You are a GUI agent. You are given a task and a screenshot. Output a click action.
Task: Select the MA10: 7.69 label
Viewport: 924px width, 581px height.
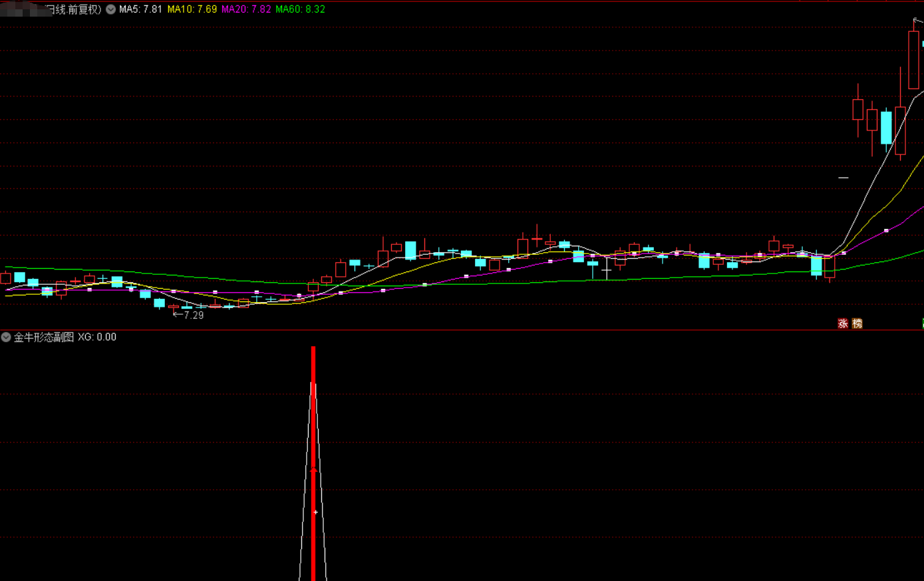click(x=192, y=9)
